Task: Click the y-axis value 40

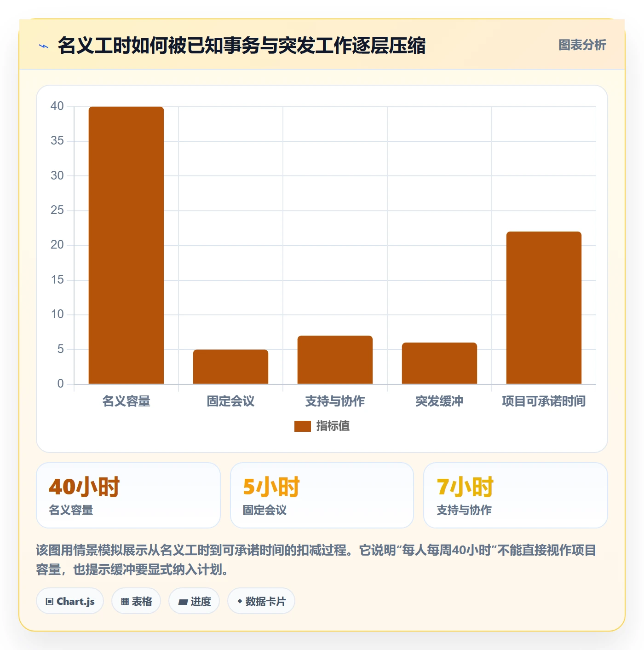Action: click(x=57, y=106)
